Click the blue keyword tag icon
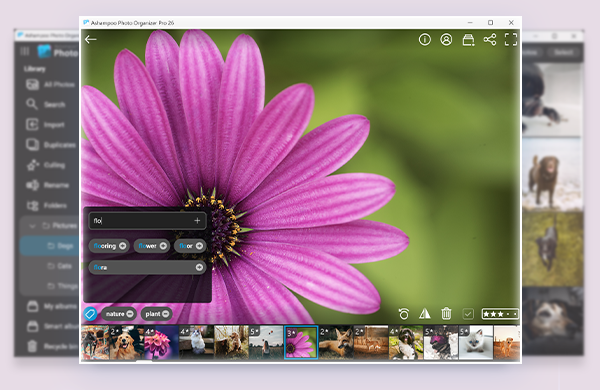 (x=90, y=314)
